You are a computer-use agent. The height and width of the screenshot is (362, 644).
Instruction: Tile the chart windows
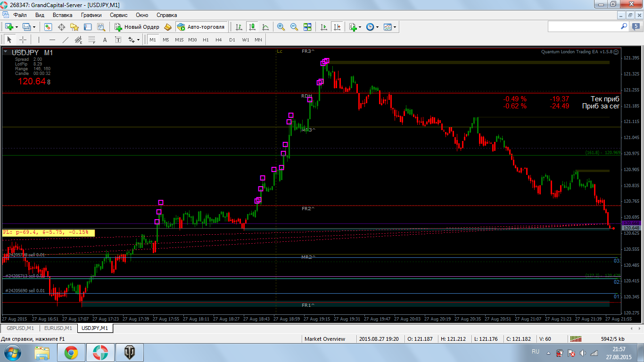click(307, 27)
